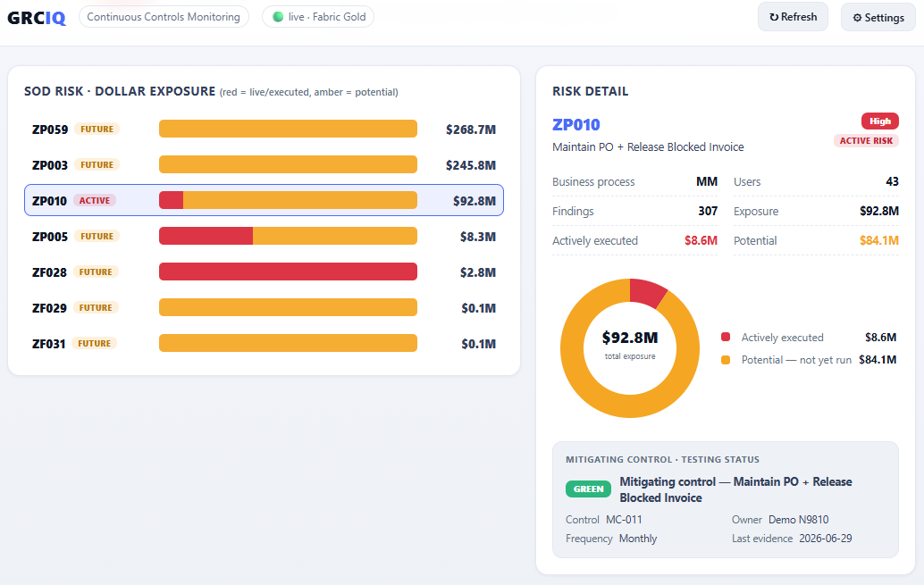Click the $2.8M value for ZF028
Image resolution: width=924 pixels, height=585 pixels.
tap(477, 272)
